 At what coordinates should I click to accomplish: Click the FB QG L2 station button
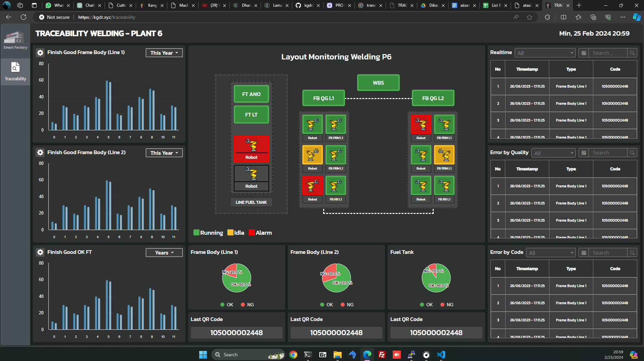click(x=433, y=98)
